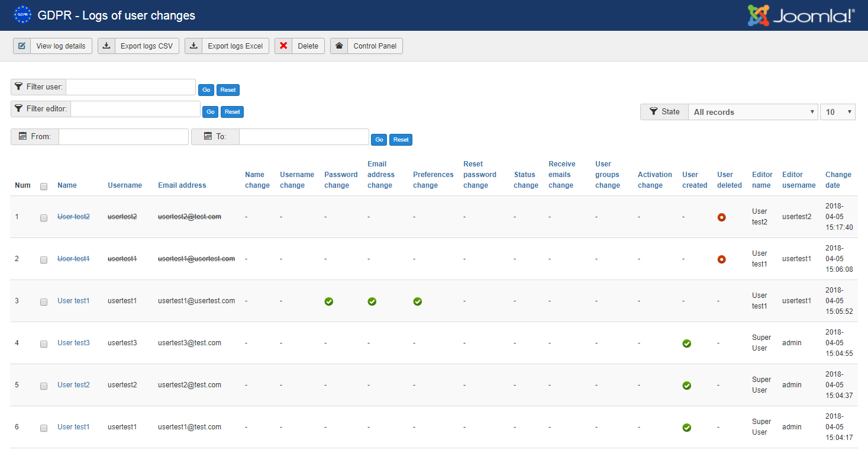Viewport: 868px width, 456px height.
Task: Sort by Email address column header
Action: (182, 185)
